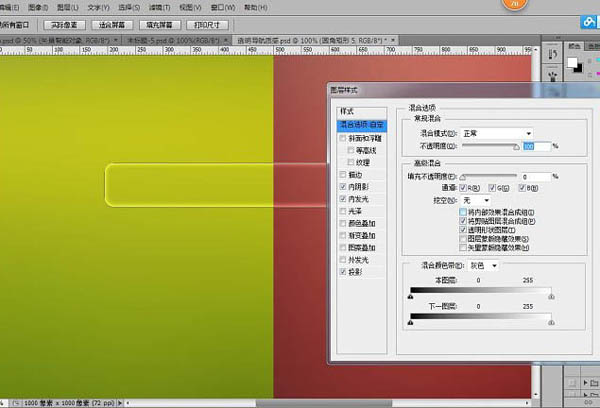Uncheck the 投影 drop shadow checkbox
The height and width of the screenshot is (408, 600).
[x=343, y=272]
